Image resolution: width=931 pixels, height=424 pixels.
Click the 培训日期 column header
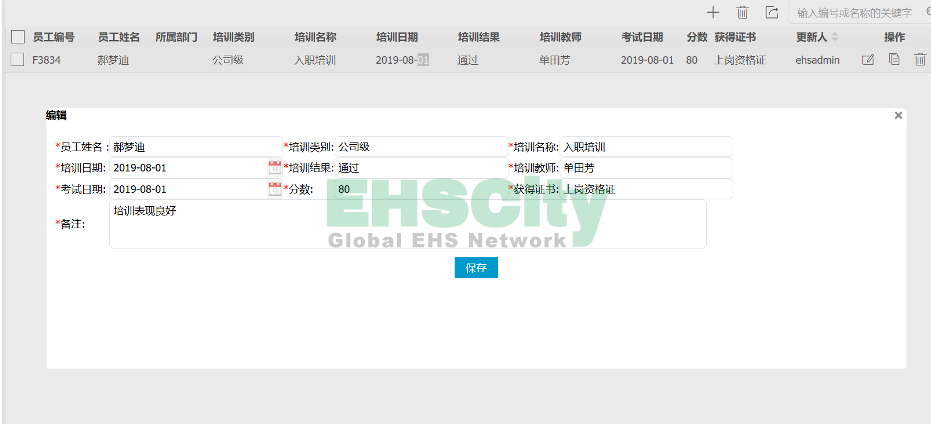[397, 37]
